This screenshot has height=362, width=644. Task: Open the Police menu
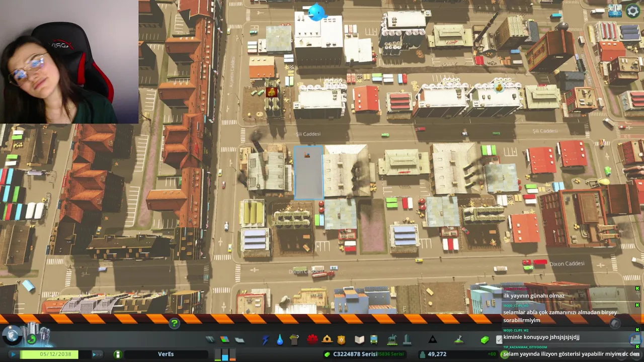[342, 340]
